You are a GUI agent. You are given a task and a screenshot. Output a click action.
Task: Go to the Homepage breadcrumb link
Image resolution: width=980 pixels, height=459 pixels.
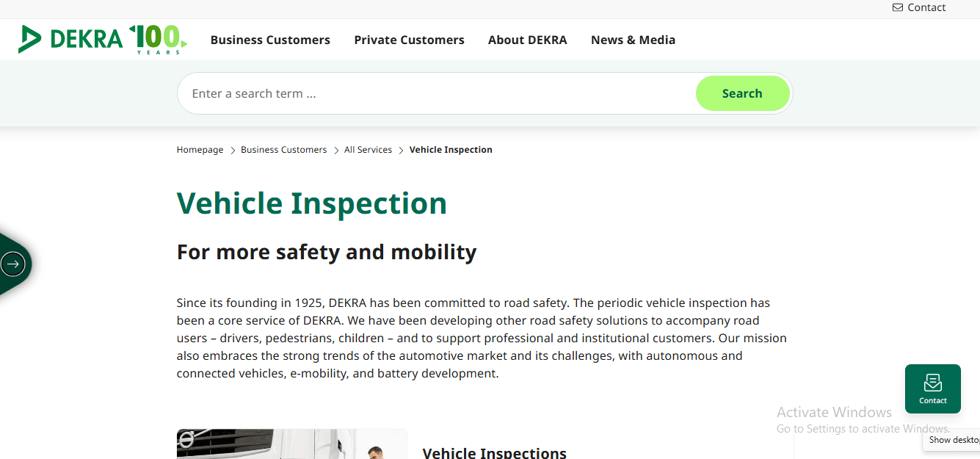click(200, 150)
